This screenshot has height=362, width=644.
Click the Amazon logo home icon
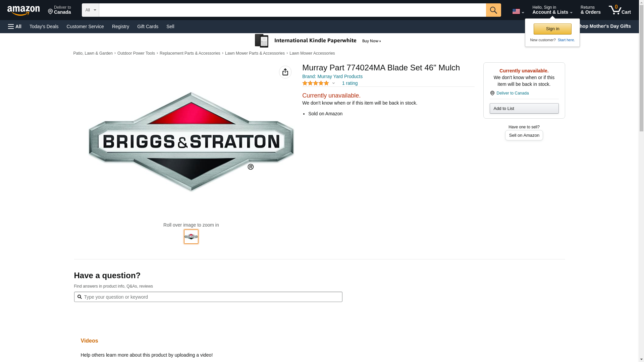tap(23, 10)
